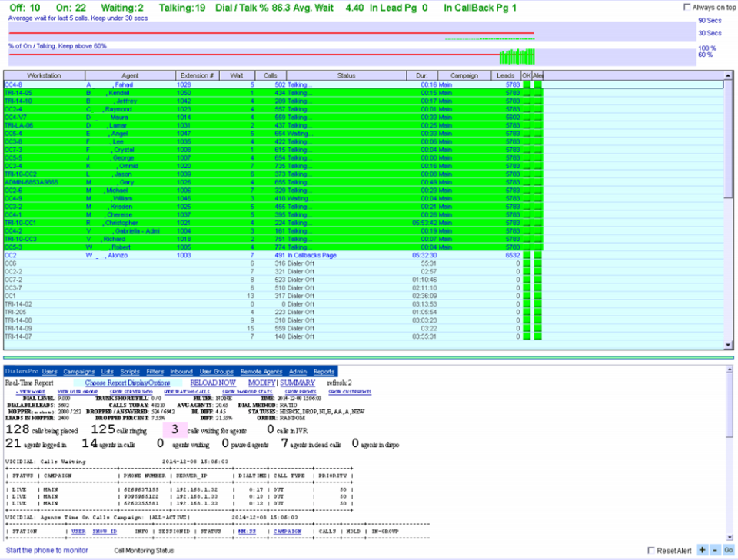Open the Scripts menu item
Image resolution: width=738 pixels, height=560 pixels.
tap(130, 372)
